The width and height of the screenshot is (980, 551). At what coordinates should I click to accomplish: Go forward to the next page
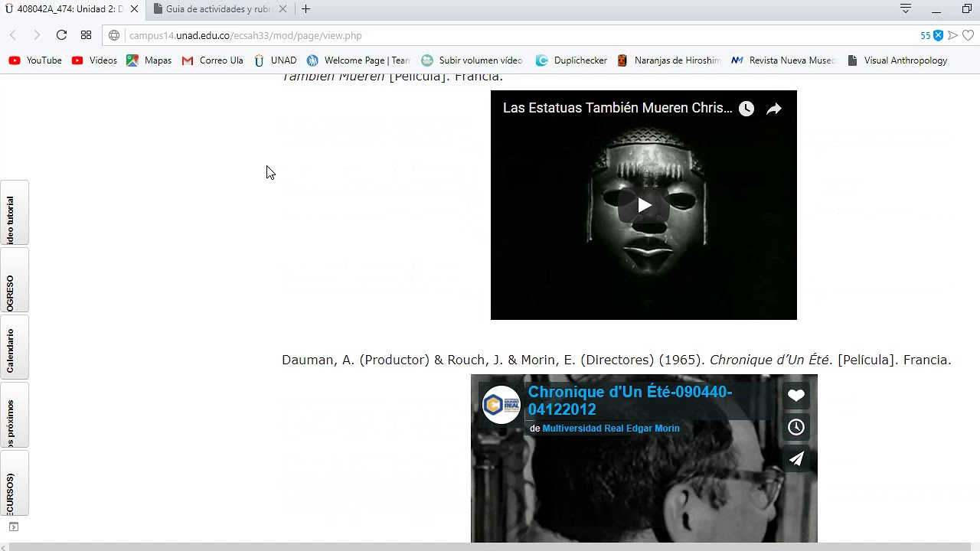click(36, 35)
